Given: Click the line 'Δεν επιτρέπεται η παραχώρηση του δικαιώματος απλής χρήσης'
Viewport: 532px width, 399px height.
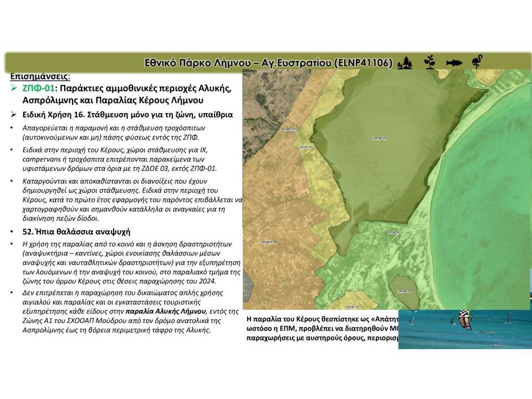Looking at the screenshot, I should 122,293.
